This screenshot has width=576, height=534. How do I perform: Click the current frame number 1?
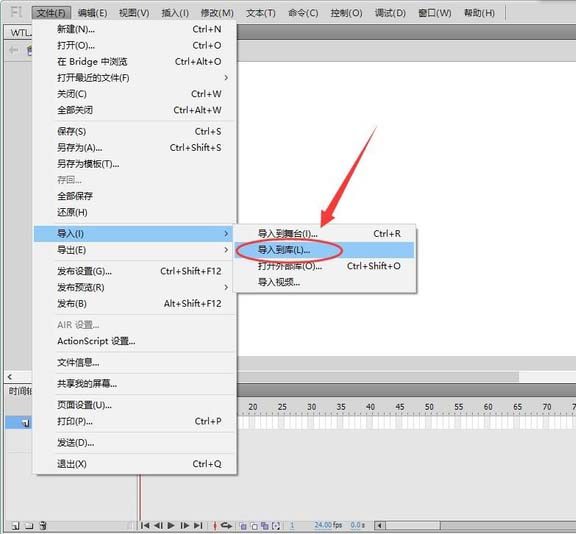(x=292, y=526)
